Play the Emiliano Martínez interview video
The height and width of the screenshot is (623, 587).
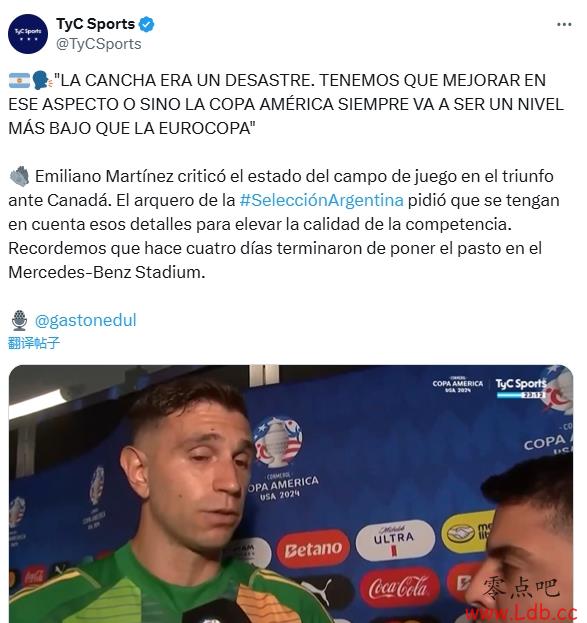point(291,494)
